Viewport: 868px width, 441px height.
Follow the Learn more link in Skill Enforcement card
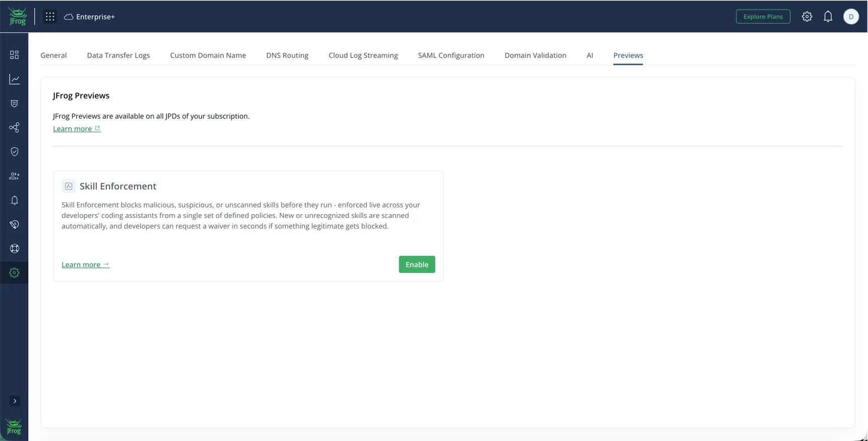[86, 264]
